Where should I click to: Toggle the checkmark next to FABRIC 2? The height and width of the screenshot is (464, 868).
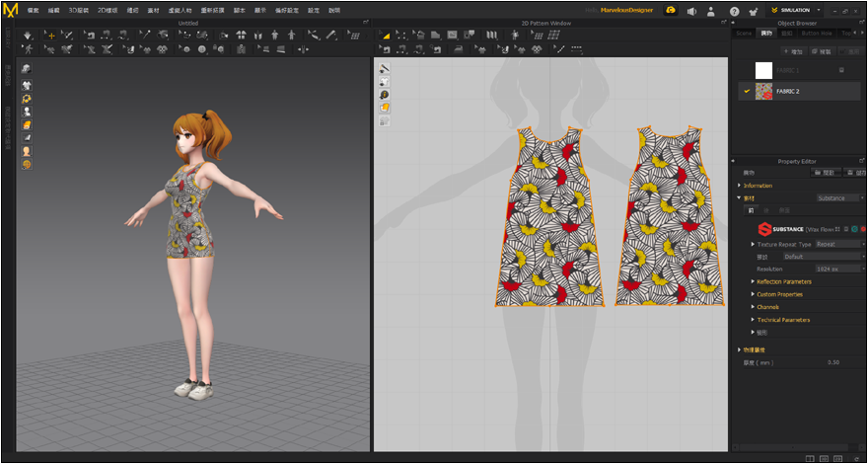pos(745,91)
